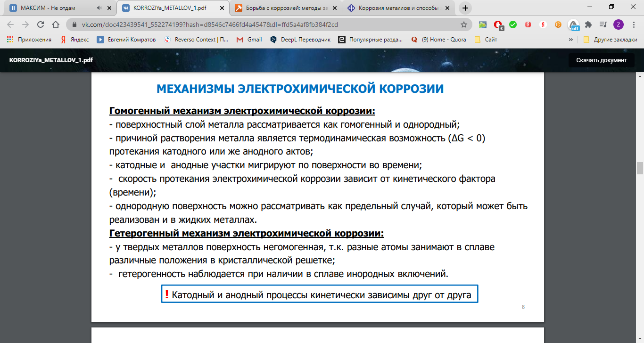
Task: Bookmark this page with the star
Action: 464,24
